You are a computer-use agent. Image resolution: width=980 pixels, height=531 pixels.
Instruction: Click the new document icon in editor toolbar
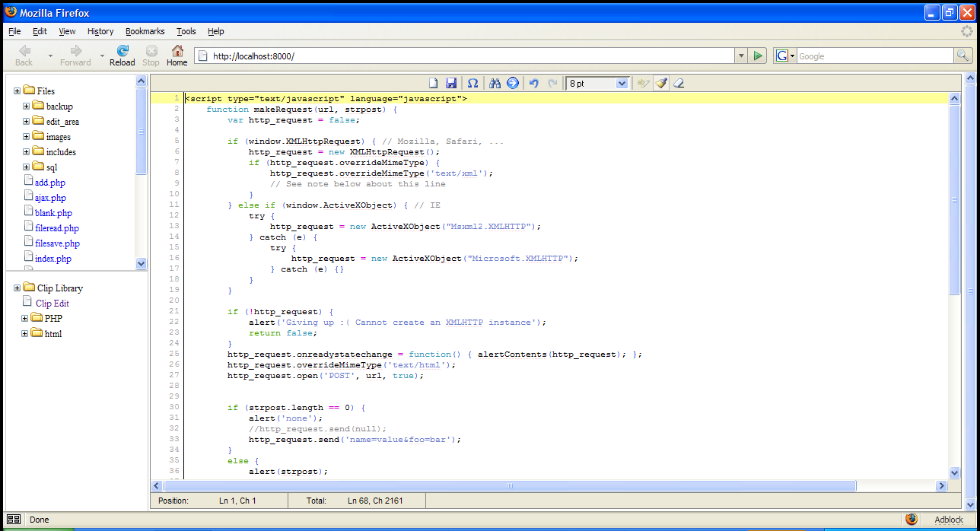click(433, 83)
